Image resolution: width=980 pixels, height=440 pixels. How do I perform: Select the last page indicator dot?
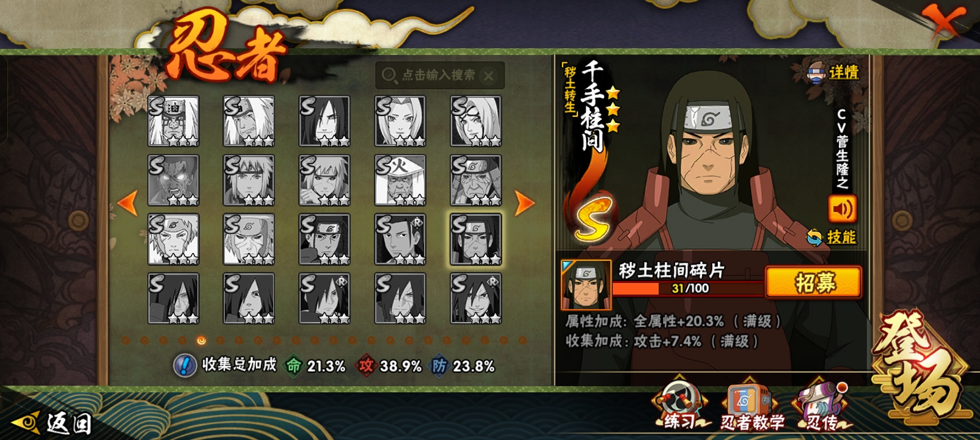point(522,340)
